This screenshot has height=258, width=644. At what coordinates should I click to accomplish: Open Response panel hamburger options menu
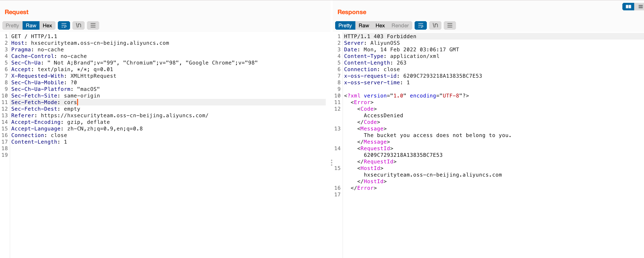[x=450, y=25]
